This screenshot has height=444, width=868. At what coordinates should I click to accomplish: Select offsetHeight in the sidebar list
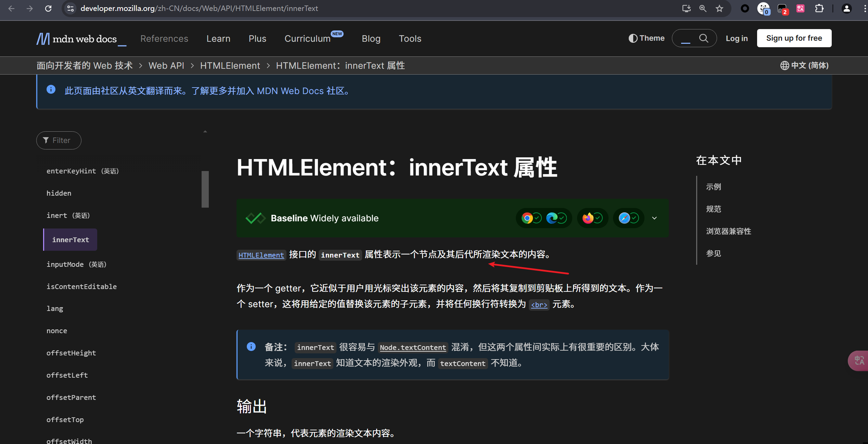click(71, 353)
